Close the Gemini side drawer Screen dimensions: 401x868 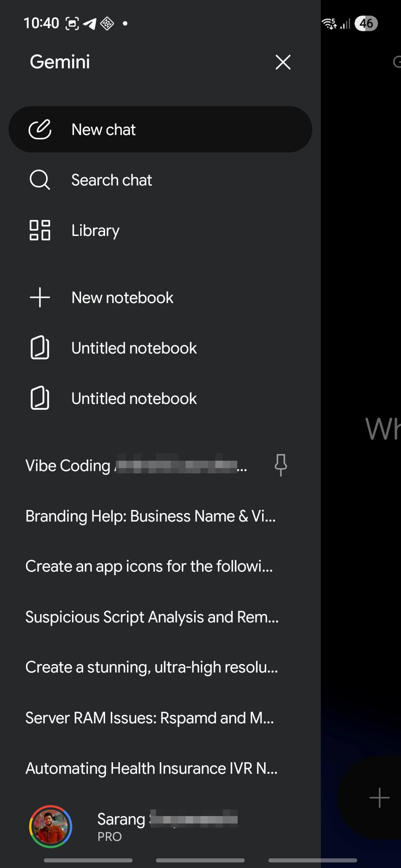(x=283, y=62)
